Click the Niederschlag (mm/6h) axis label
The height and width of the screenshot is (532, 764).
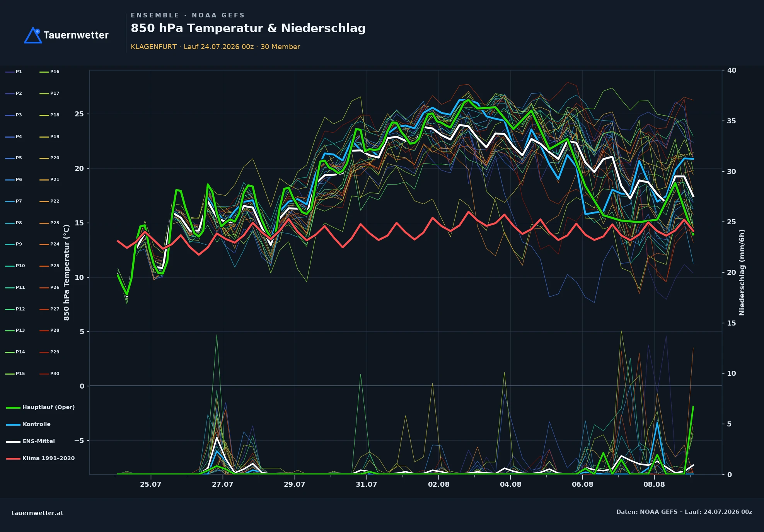[742, 273]
